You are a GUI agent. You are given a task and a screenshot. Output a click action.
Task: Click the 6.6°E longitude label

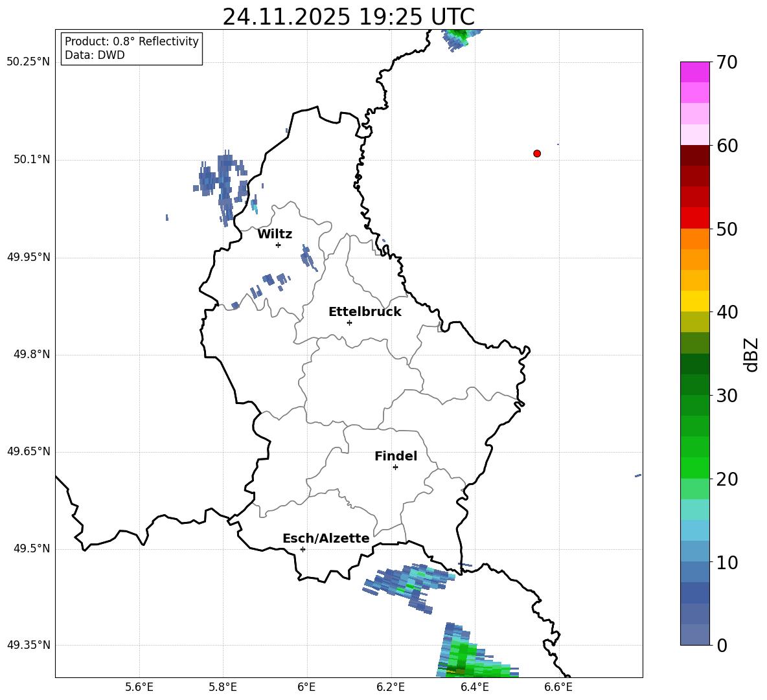558,687
